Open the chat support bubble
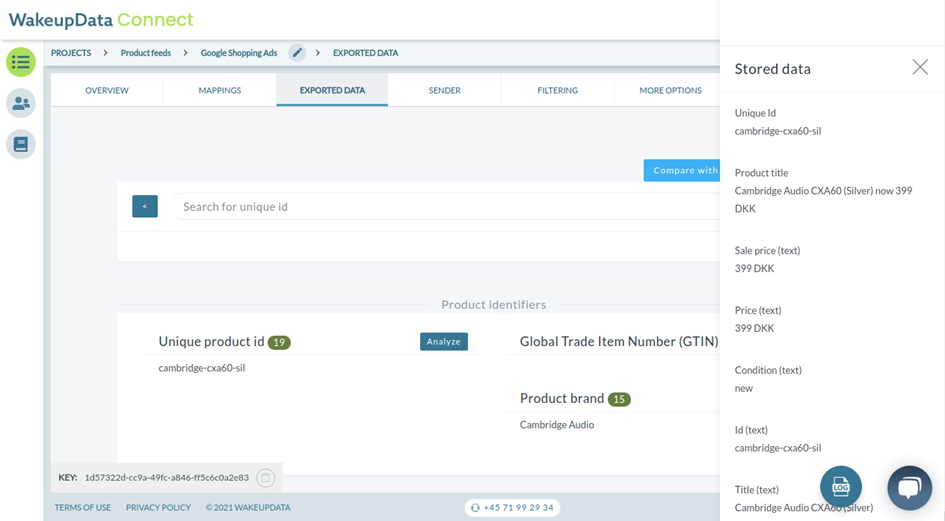The width and height of the screenshot is (945, 521). tap(909, 487)
